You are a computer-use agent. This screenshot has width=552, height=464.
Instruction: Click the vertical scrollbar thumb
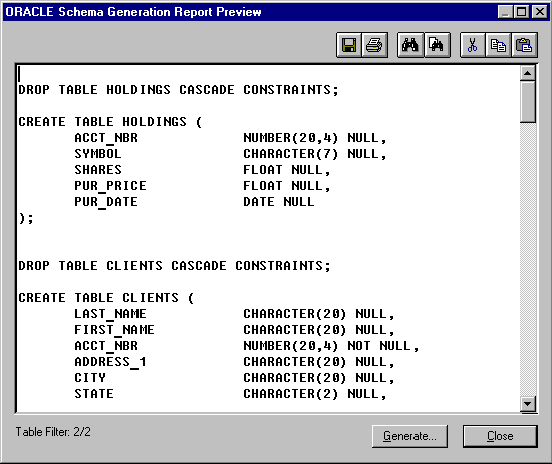527,102
